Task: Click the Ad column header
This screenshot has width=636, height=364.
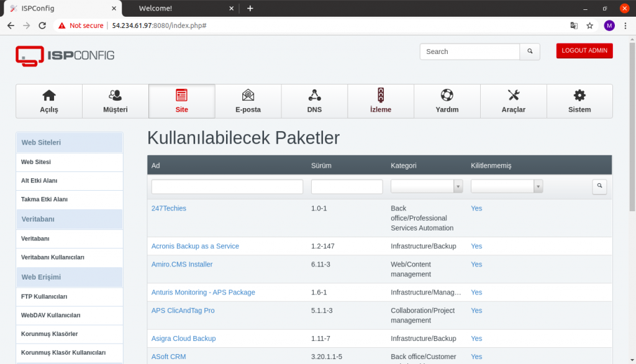Action: (x=156, y=166)
